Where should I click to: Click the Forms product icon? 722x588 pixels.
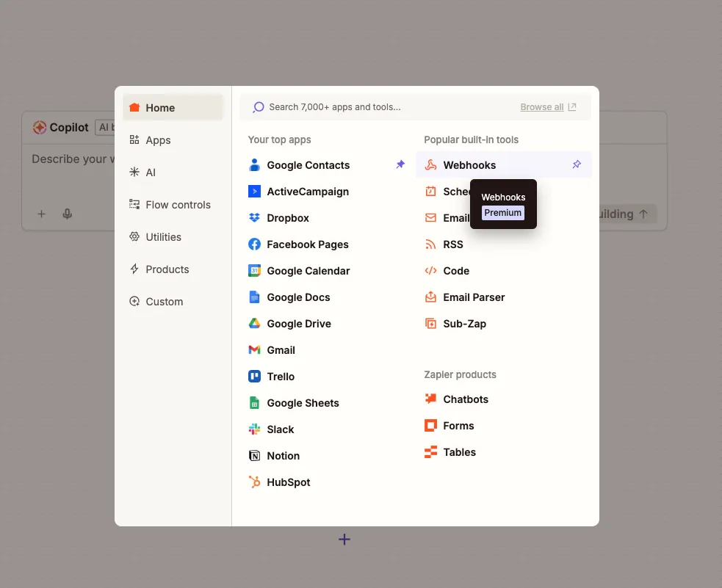pos(430,426)
